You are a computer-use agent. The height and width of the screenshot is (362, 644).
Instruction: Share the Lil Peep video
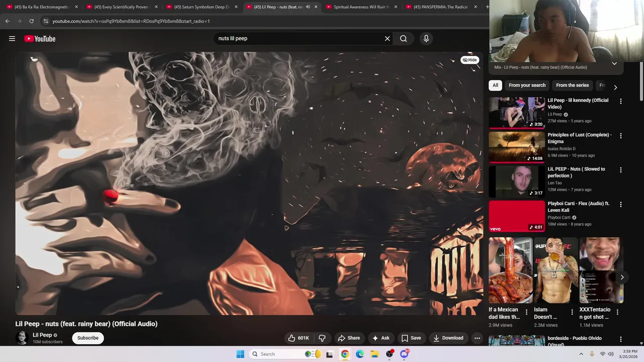tap(349, 338)
